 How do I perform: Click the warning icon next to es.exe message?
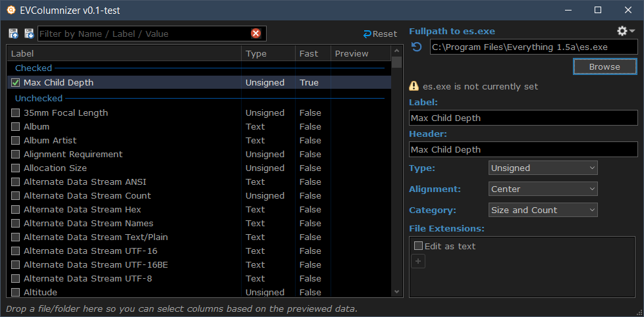414,86
